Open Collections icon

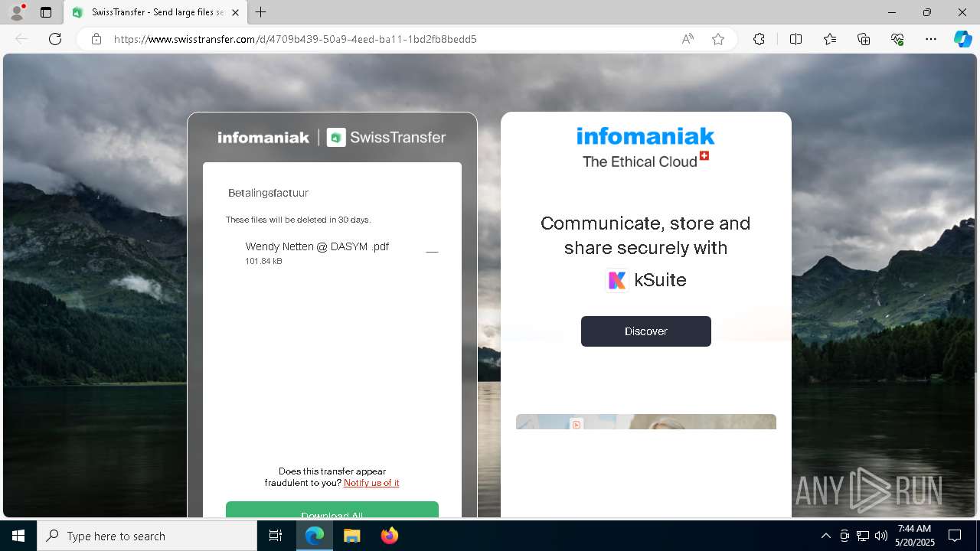point(864,39)
